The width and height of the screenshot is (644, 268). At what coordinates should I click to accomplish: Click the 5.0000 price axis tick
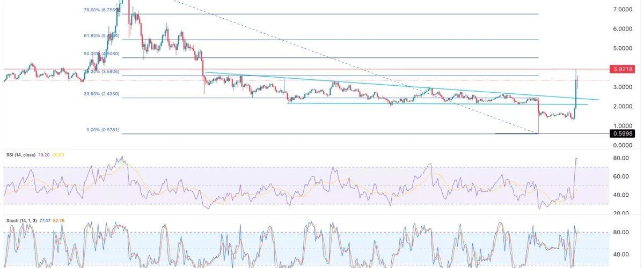[x=624, y=48]
